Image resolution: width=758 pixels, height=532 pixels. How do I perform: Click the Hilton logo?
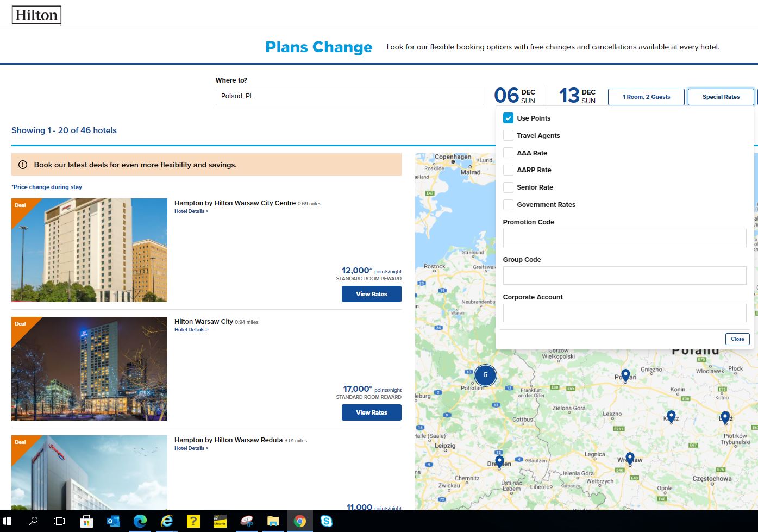[x=36, y=15]
